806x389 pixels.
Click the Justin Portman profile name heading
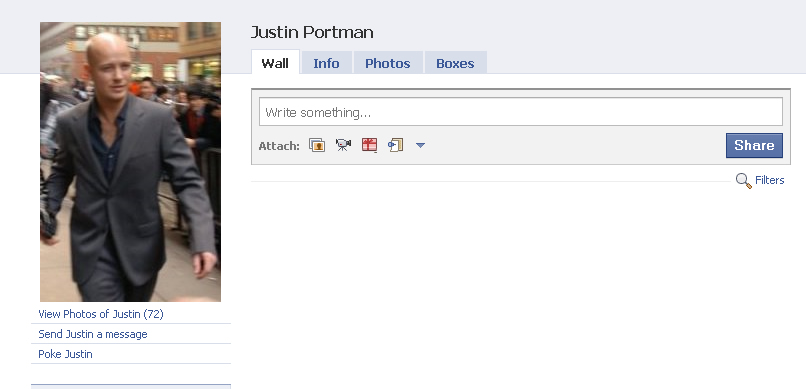click(x=312, y=32)
